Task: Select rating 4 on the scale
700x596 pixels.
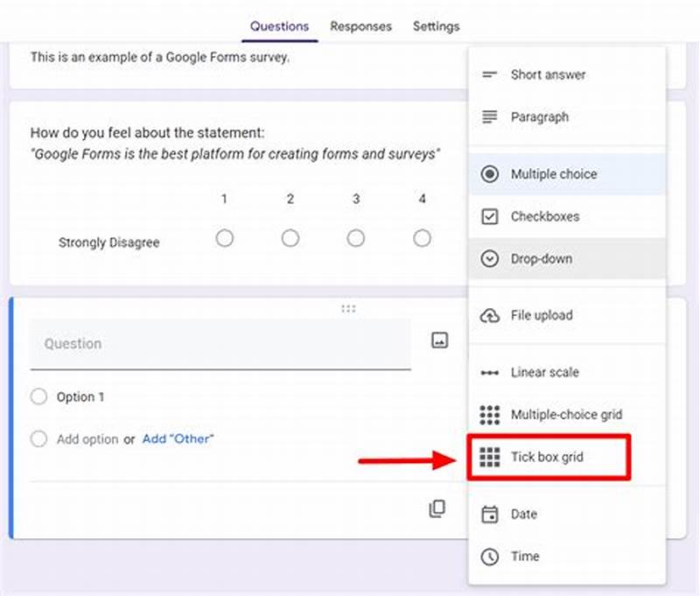Action: point(422,237)
